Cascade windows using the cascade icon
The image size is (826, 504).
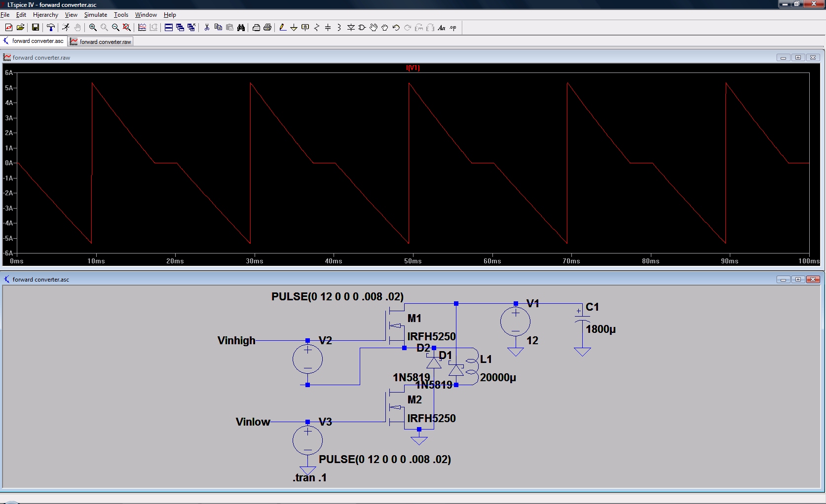tap(180, 28)
